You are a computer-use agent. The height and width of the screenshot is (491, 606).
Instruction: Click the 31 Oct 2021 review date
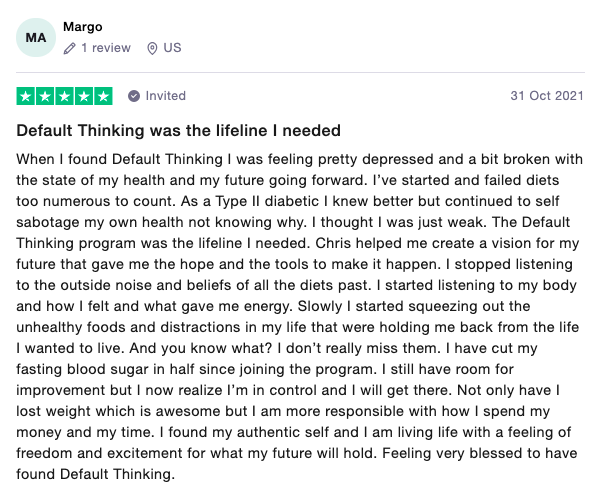click(547, 96)
